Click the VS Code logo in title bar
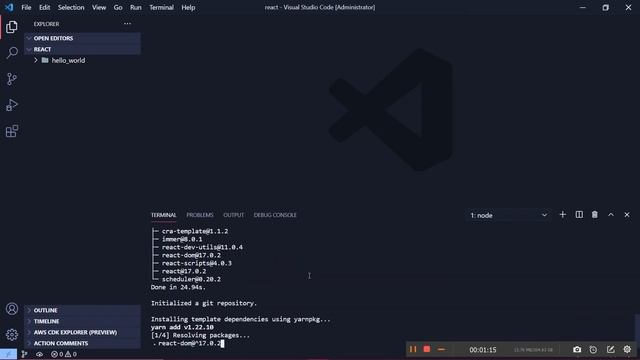Image resolution: width=640 pixels, height=360 pixels. 9,7
